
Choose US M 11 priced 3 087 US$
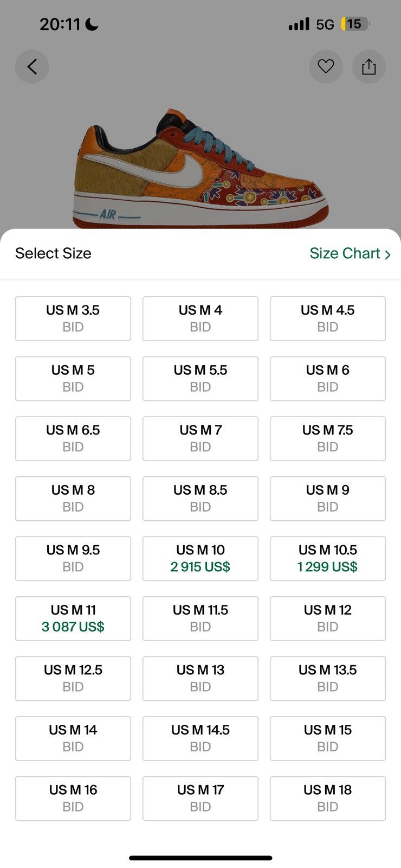pos(73,618)
